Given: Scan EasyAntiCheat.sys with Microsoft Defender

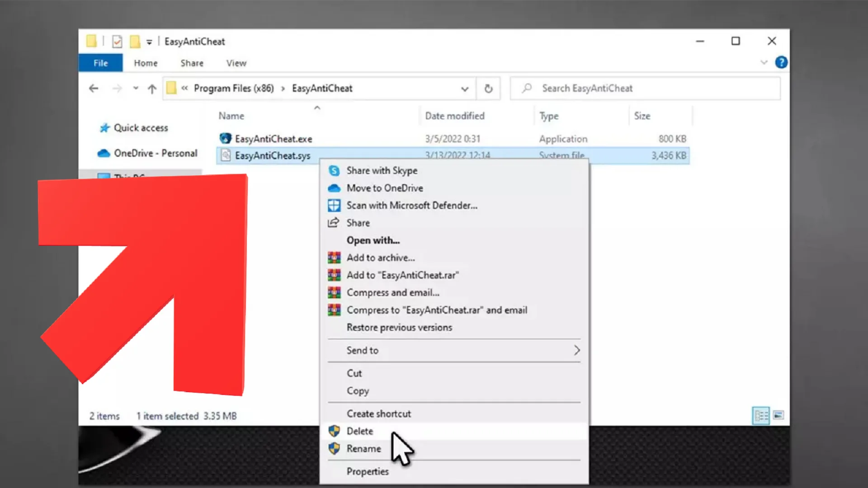Looking at the screenshot, I should tap(411, 205).
